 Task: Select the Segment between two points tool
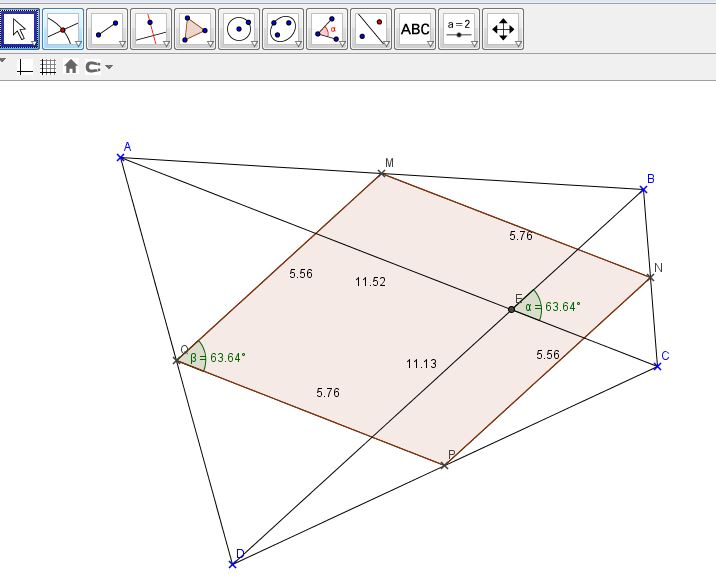pyautogui.click(x=107, y=29)
